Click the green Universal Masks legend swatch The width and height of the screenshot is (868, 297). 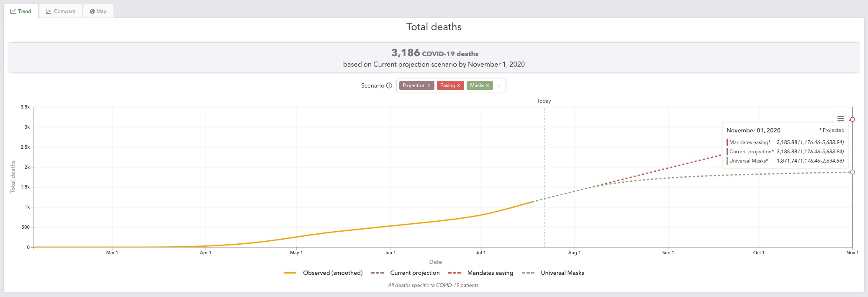pyautogui.click(x=528, y=273)
